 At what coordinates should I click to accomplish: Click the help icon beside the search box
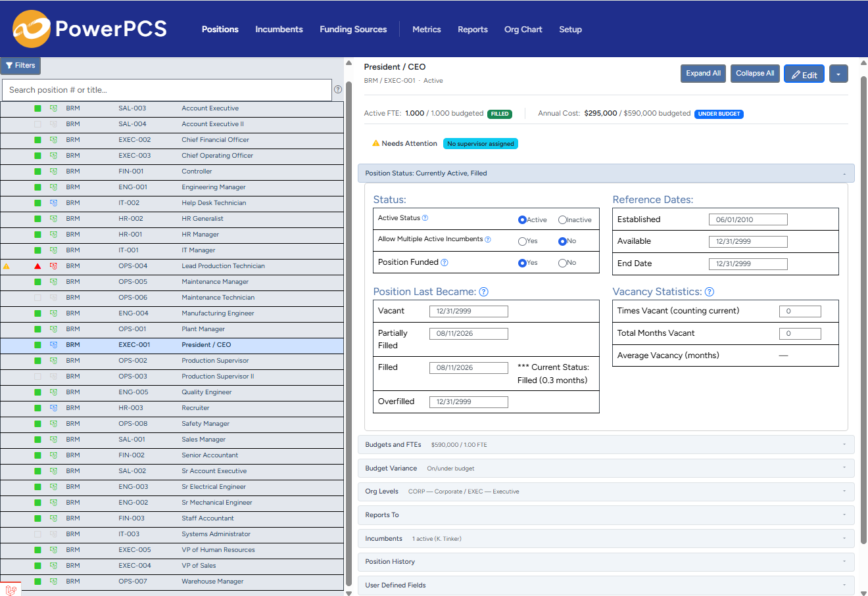(338, 89)
